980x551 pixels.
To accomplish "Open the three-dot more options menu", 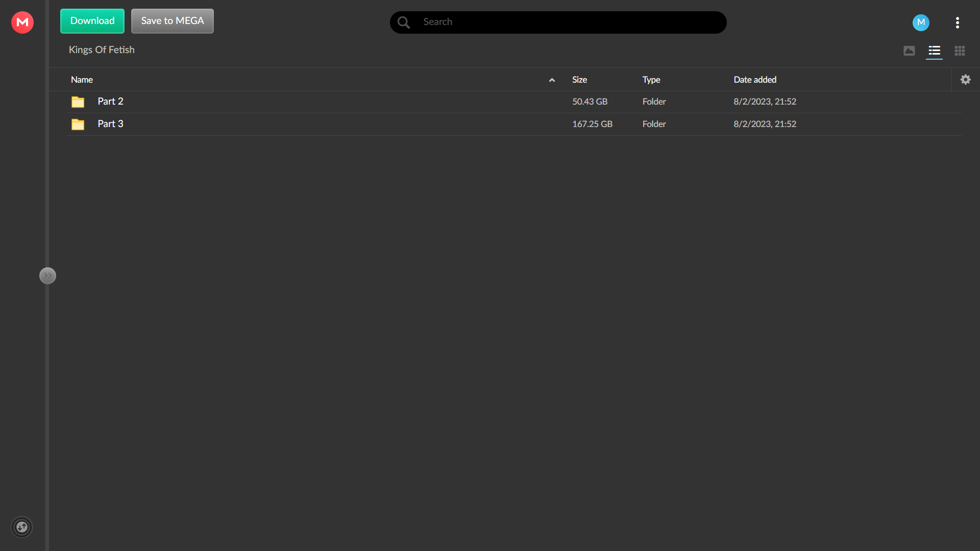I will point(958,22).
